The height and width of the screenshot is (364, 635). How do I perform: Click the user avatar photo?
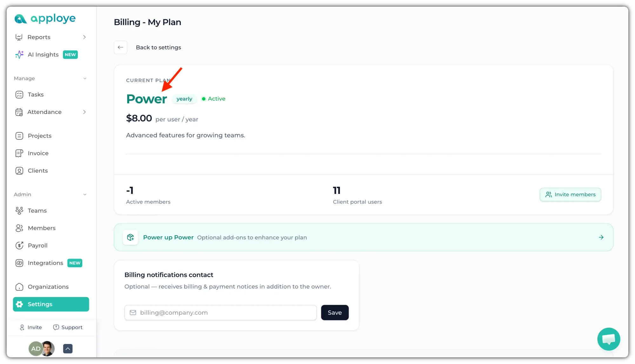coord(48,348)
